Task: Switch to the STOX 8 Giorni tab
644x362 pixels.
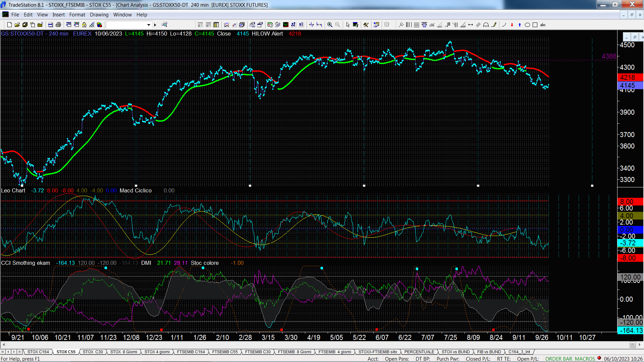Action: (x=124, y=352)
